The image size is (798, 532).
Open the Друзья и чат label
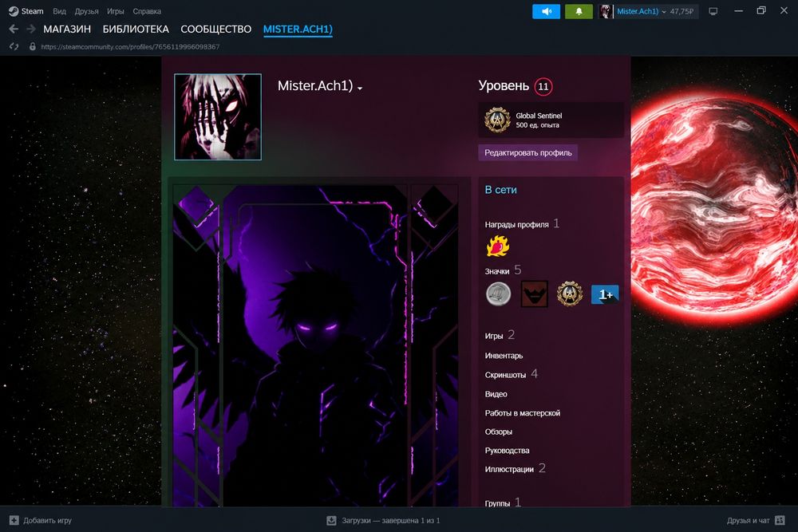[x=749, y=520]
